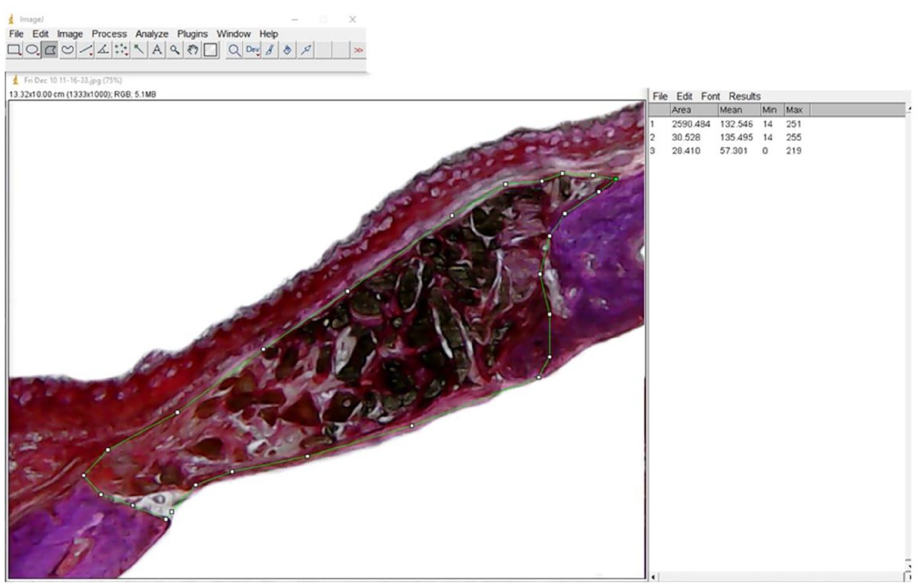Select the Multi-point tool
Image resolution: width=921 pixels, height=588 pixels.
(x=121, y=50)
